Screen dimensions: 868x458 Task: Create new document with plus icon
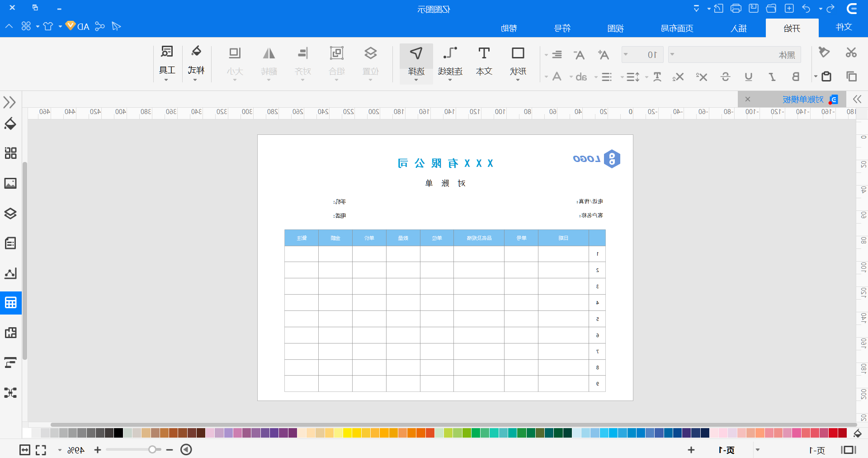[x=789, y=8]
